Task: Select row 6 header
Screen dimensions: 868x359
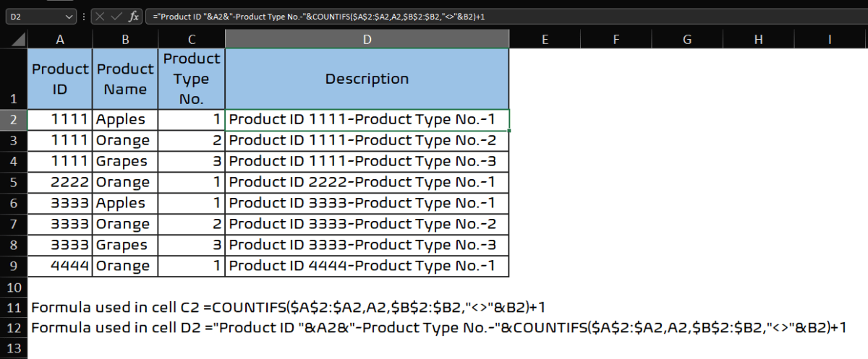Action: tap(14, 204)
